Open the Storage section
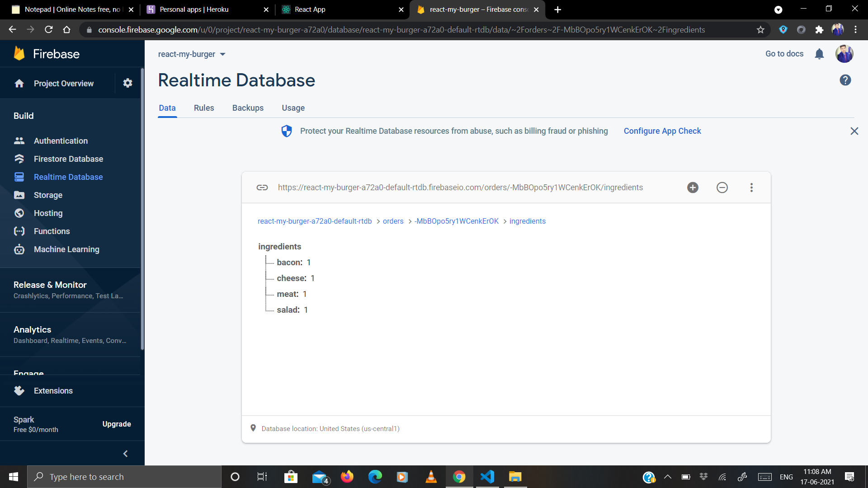Image resolution: width=868 pixels, height=488 pixels. point(48,195)
